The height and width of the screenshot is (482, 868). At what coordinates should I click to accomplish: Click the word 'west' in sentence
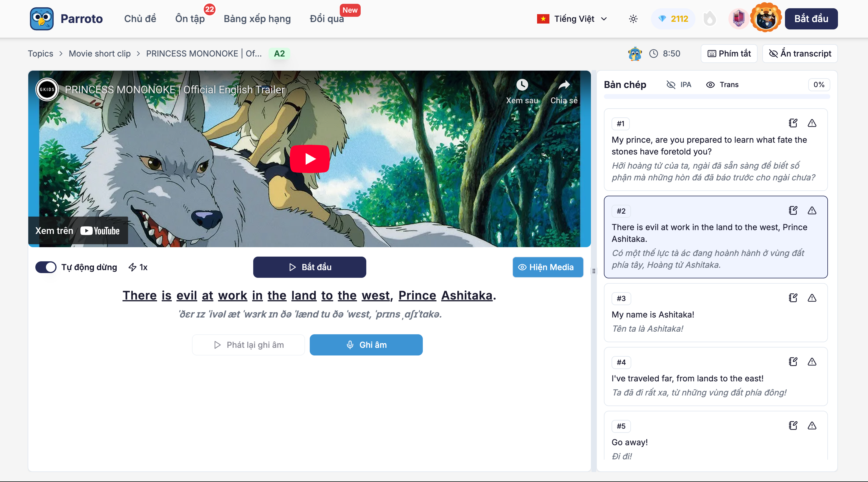[x=375, y=295]
